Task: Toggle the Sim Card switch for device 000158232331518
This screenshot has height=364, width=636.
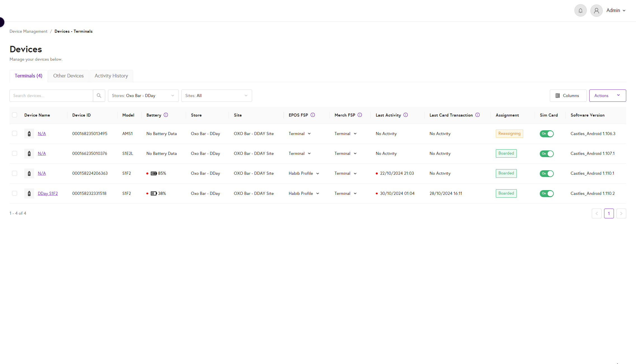Action: point(546,193)
